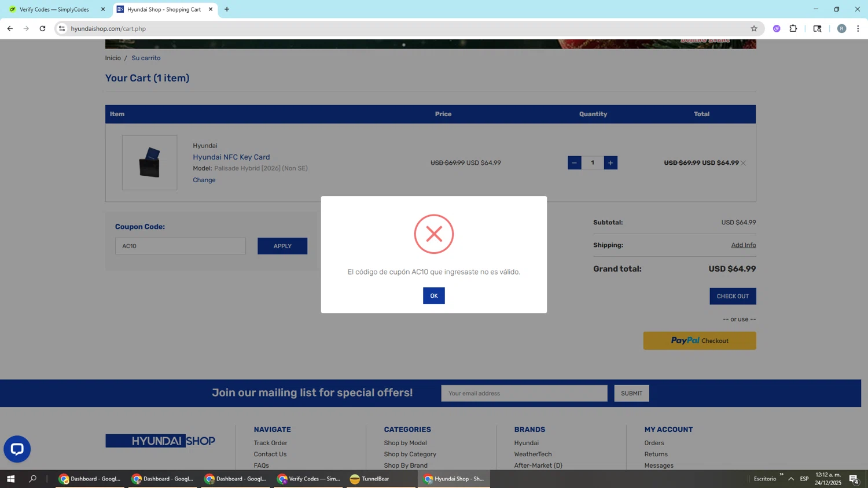Image resolution: width=868 pixels, height=488 pixels.
Task: Close the Hyundai Shop browser tab
Action: coord(211,9)
